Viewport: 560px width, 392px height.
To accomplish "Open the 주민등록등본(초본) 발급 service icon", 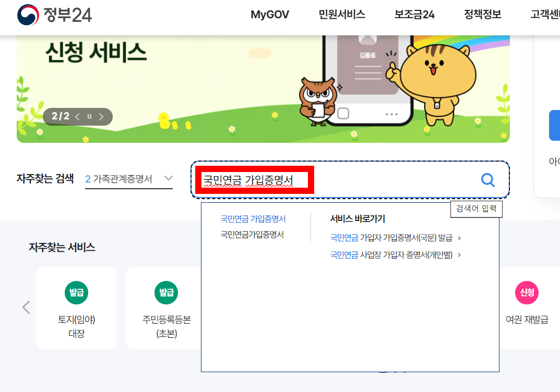I will click(x=166, y=308).
